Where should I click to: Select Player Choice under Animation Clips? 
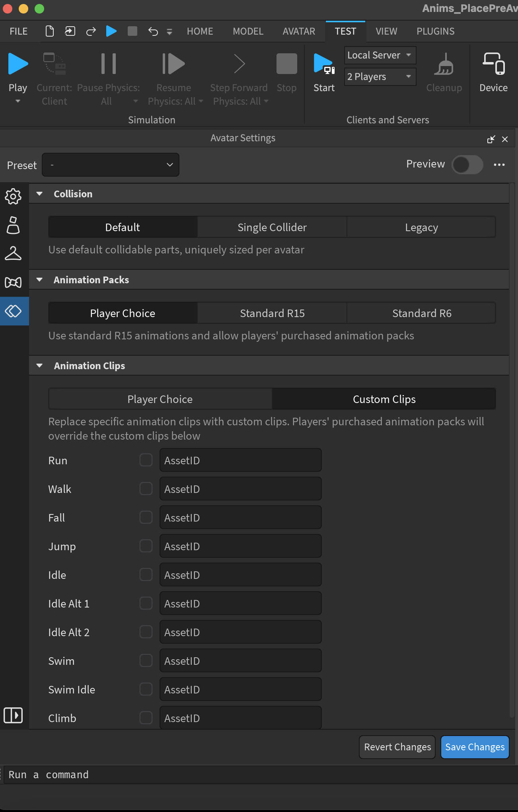point(160,399)
